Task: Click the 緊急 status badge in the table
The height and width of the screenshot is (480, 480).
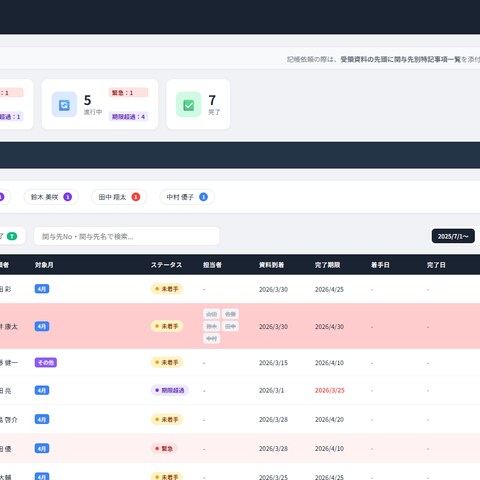Action: (x=164, y=448)
